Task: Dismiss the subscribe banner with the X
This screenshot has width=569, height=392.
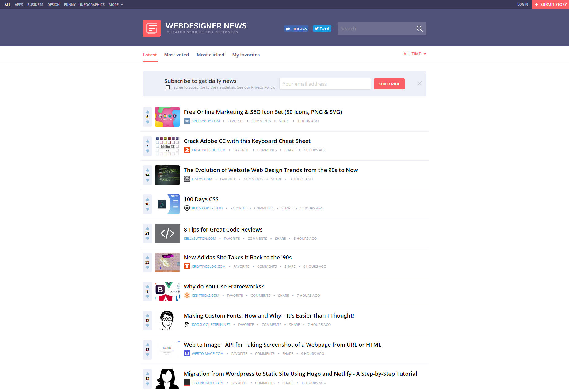Action: (x=420, y=84)
